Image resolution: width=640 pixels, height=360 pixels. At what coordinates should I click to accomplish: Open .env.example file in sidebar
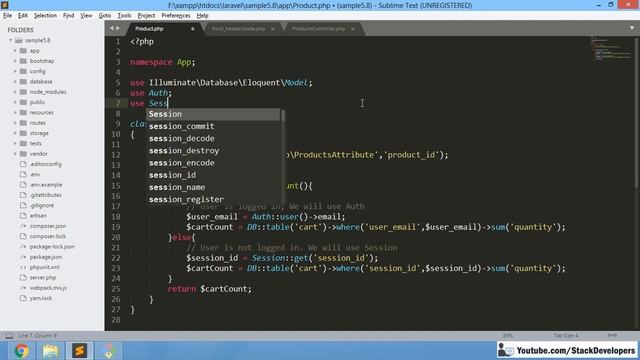pos(46,184)
